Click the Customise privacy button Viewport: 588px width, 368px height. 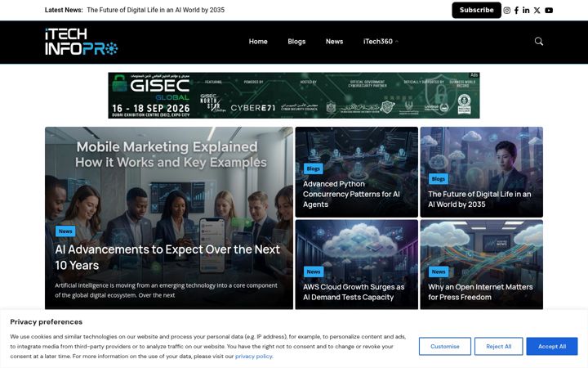pos(445,346)
